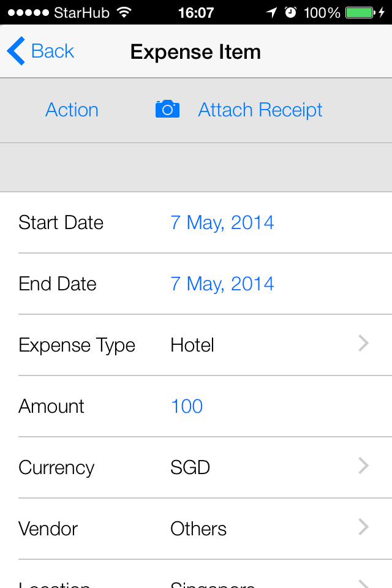The width and height of the screenshot is (392, 588).
Task: Tap the status bar clock time
Action: (196, 13)
